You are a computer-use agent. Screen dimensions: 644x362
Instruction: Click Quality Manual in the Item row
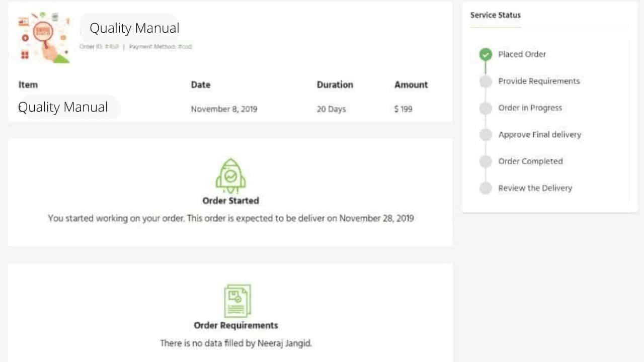click(x=63, y=107)
